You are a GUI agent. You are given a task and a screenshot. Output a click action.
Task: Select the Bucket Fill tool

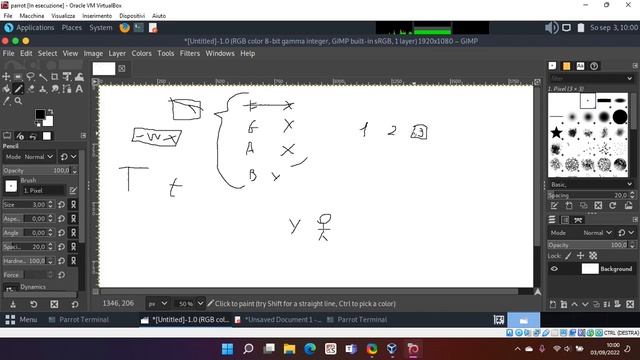[x=6, y=89]
